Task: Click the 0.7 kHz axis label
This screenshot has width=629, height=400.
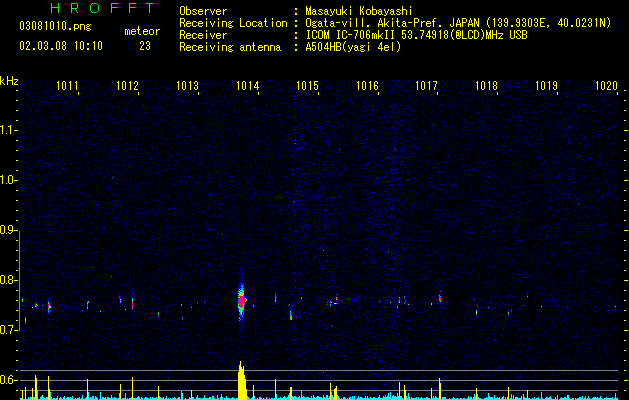Action: click(x=9, y=330)
